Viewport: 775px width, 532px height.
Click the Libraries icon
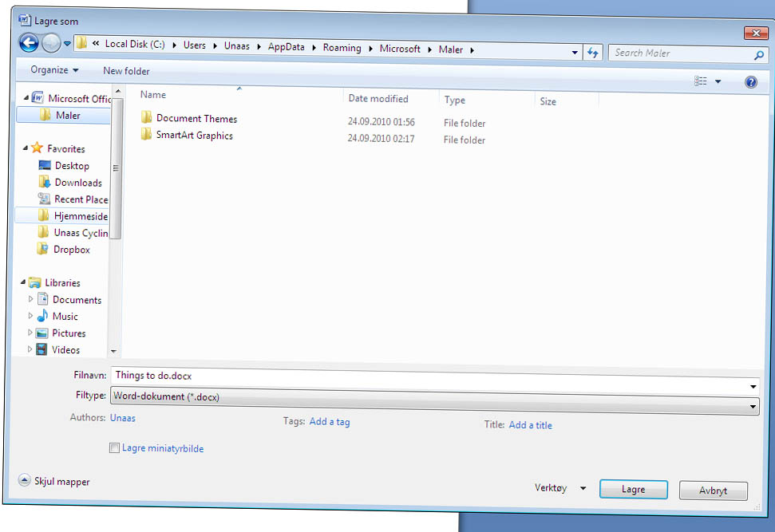tap(34, 282)
